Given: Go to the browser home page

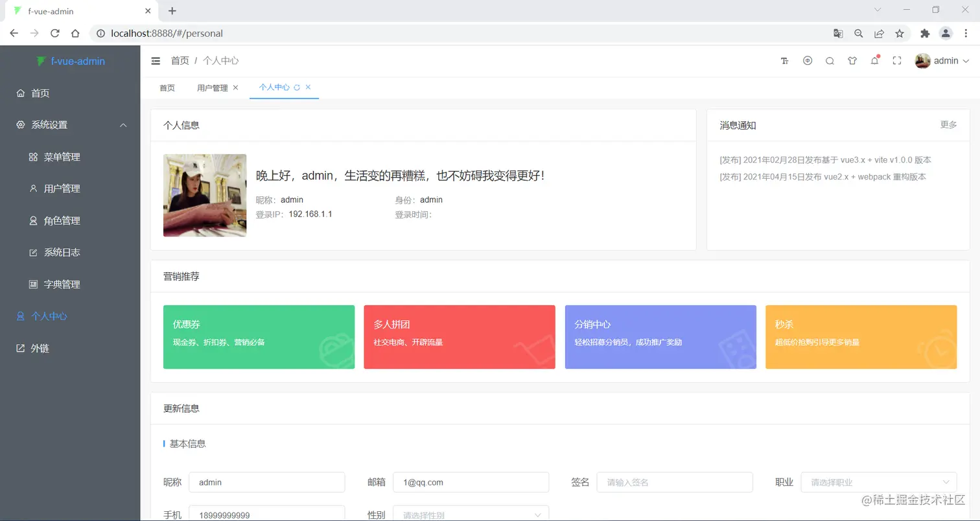Looking at the screenshot, I should click(x=75, y=33).
